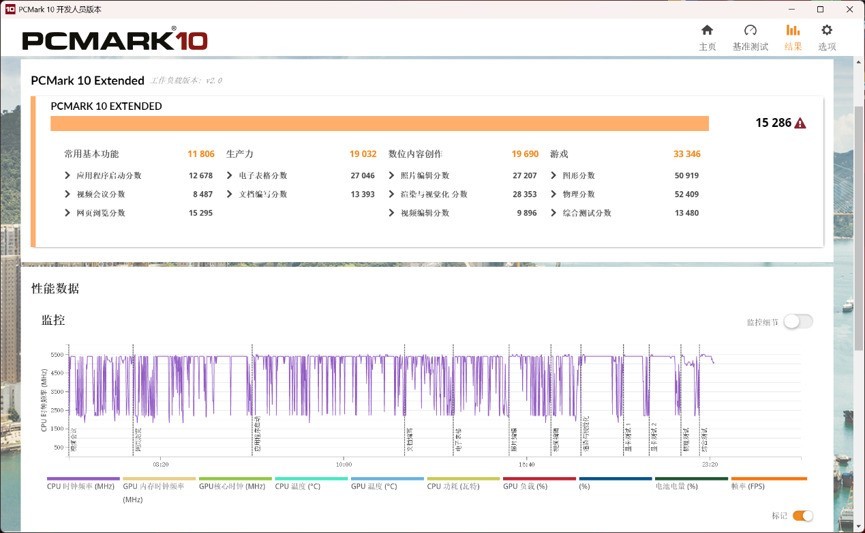This screenshot has width=865, height=533.
Task: Click the 性能数据 section heading
Action: [x=55, y=289]
